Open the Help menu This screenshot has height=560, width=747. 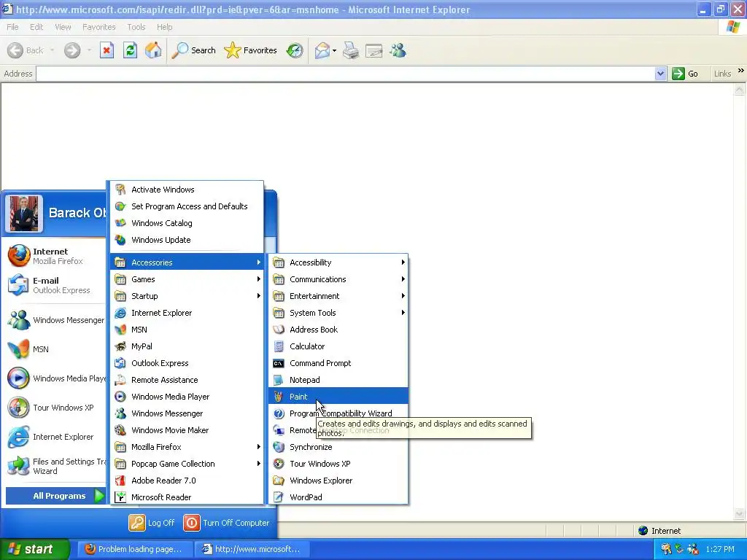point(164,27)
